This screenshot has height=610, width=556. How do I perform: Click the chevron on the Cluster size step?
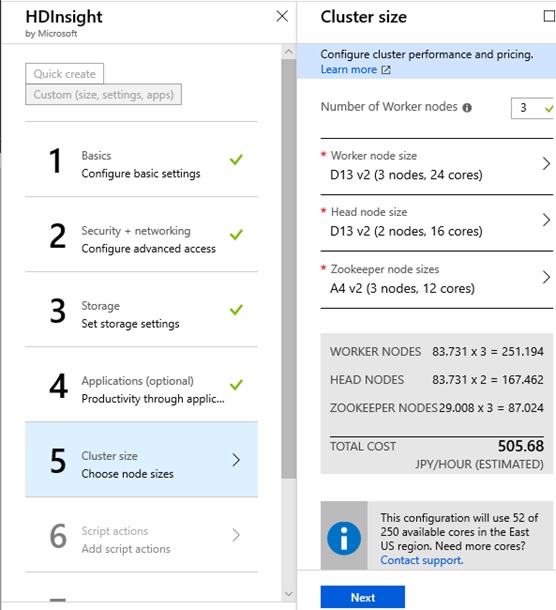[x=236, y=460]
